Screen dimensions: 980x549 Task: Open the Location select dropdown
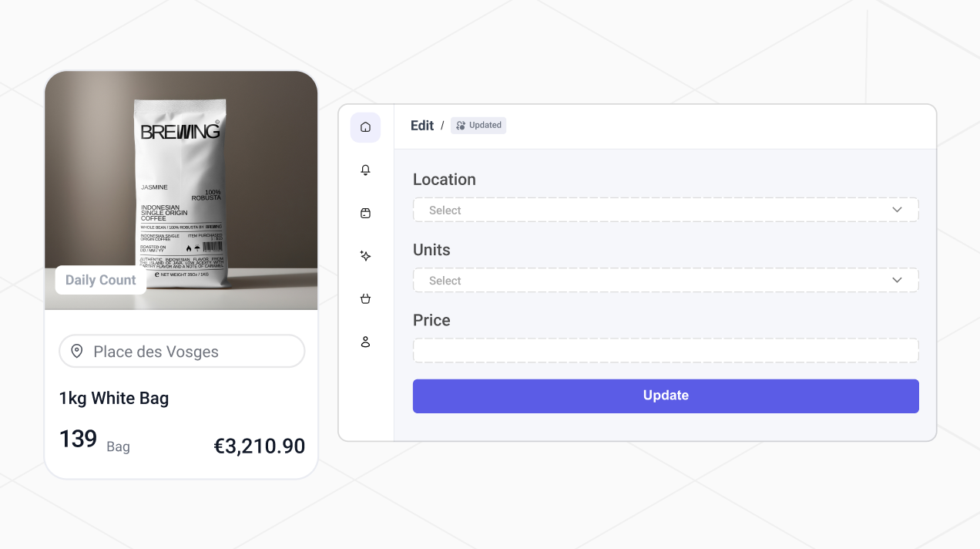pos(666,210)
